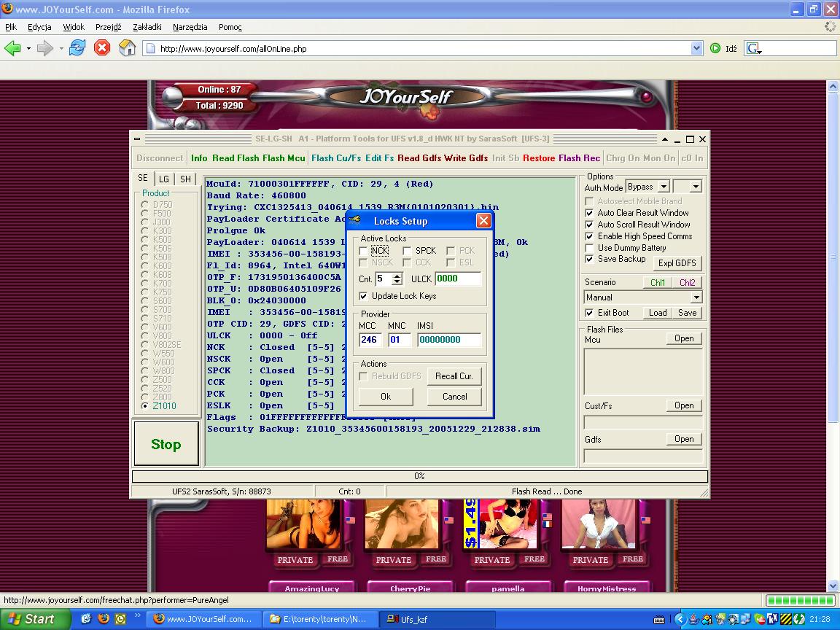This screenshot has height=630, width=840.
Task: Click Recall Cur. button
Action: [x=454, y=376]
